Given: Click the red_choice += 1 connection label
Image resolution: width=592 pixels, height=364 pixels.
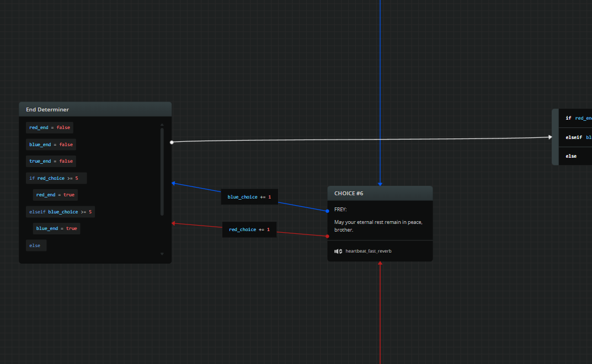Looking at the screenshot, I should tap(249, 229).
